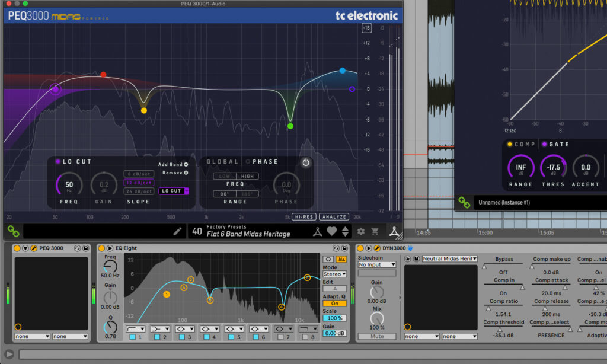Open the Stereo mode dropdown in EQ Eight
The height and width of the screenshot is (364, 607).
[x=334, y=274]
